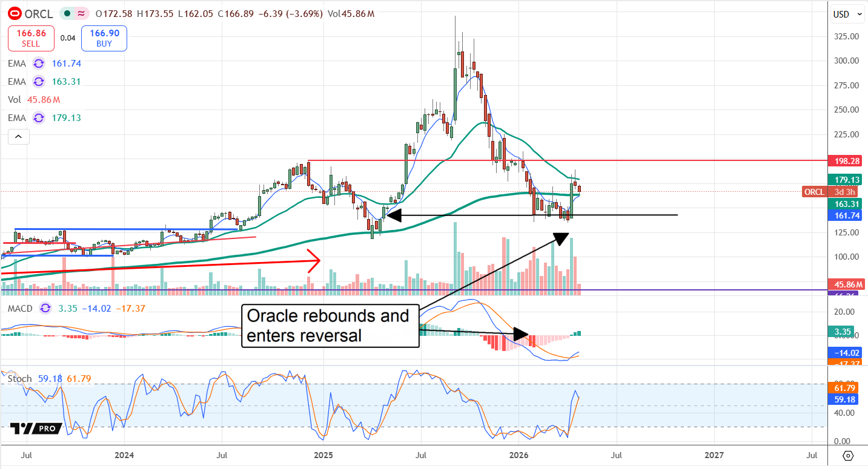Click the 2027 time axis label
The width and height of the screenshot is (868, 469).
tap(714, 454)
